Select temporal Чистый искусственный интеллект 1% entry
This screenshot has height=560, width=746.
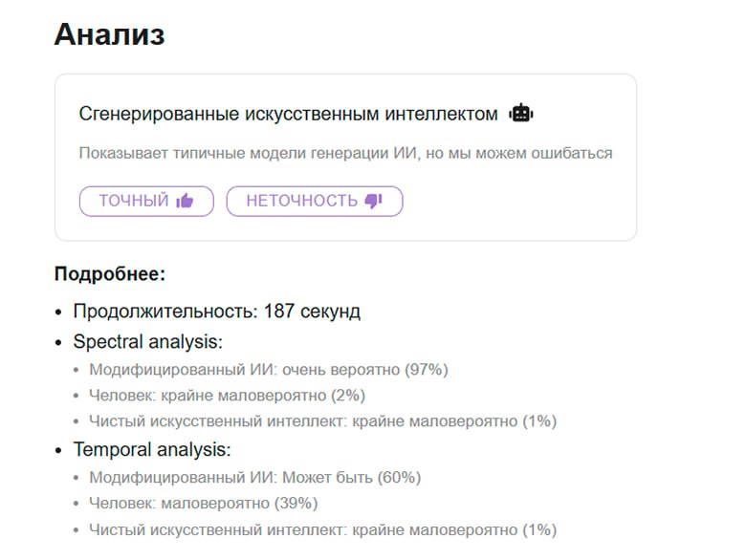click(322, 529)
